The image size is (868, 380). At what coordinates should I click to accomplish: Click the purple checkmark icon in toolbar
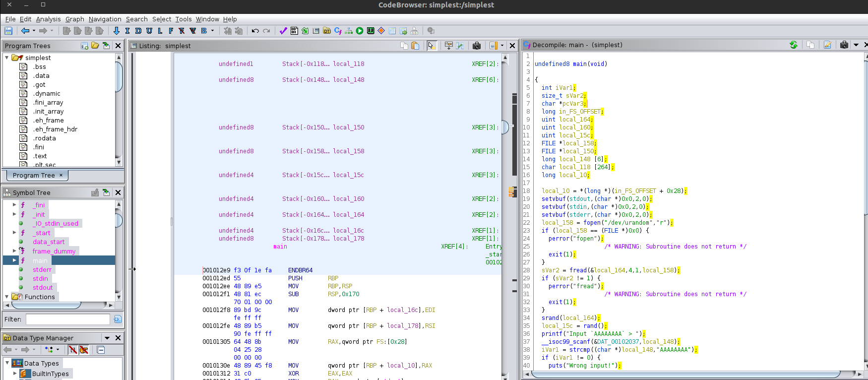283,31
